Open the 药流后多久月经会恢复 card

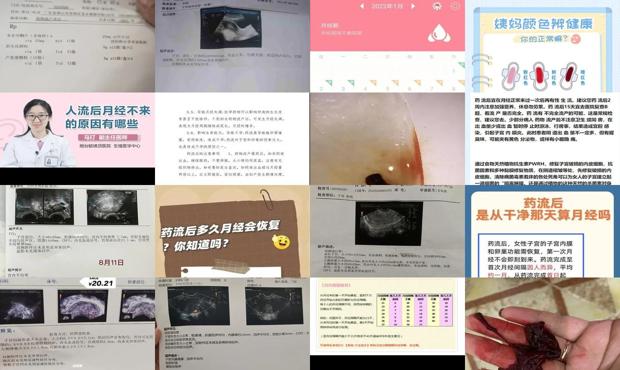click(232, 232)
